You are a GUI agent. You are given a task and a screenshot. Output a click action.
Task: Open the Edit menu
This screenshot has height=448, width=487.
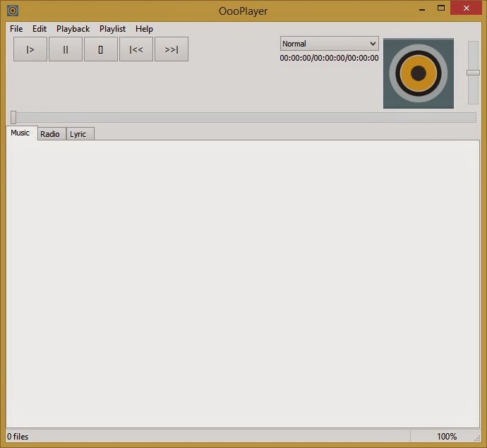pos(40,29)
